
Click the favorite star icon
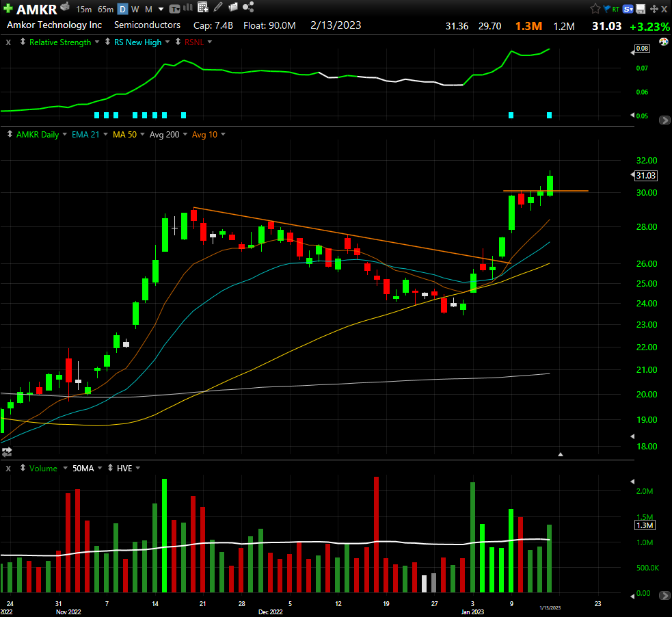595,9
